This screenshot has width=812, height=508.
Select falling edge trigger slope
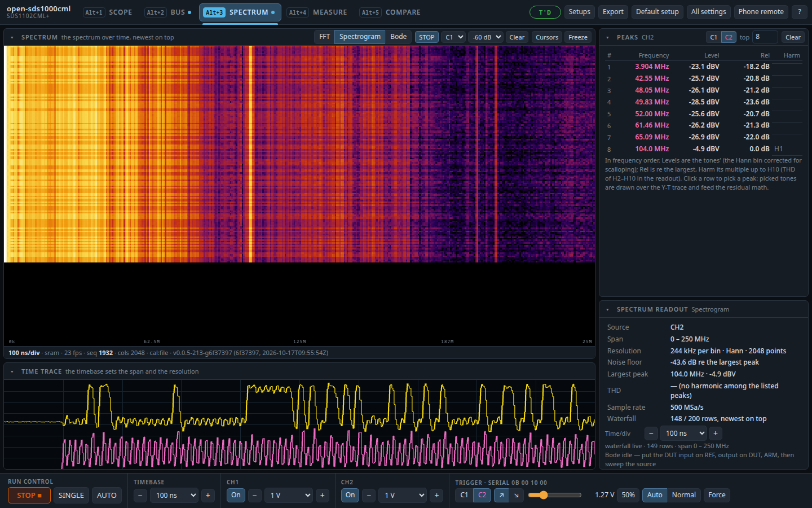517,495
